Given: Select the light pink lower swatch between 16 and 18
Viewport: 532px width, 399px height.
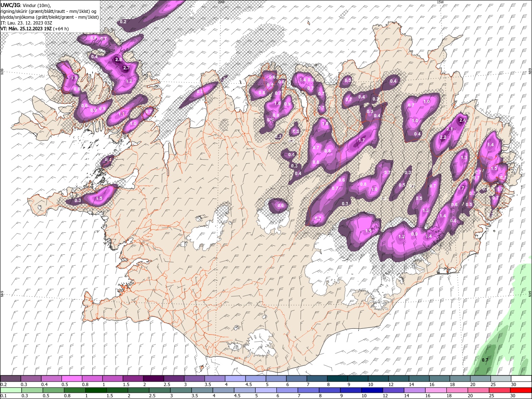Looking at the screenshot, I should click(436, 390).
